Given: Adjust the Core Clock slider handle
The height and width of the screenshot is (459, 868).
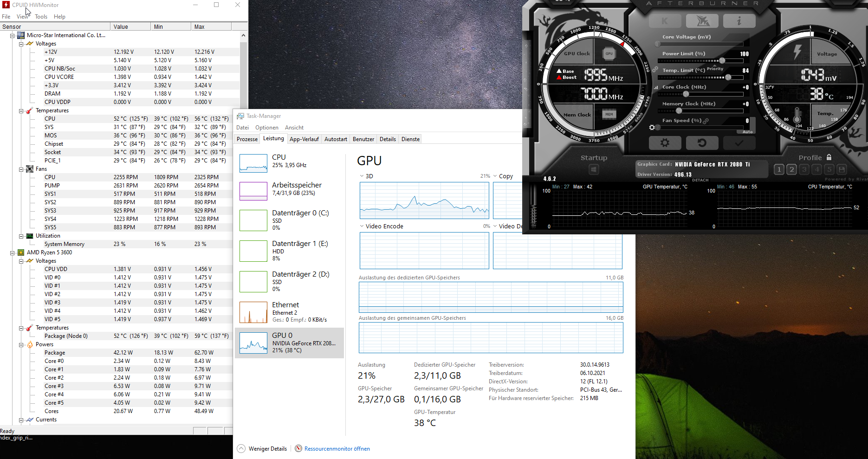Looking at the screenshot, I should coord(686,94).
